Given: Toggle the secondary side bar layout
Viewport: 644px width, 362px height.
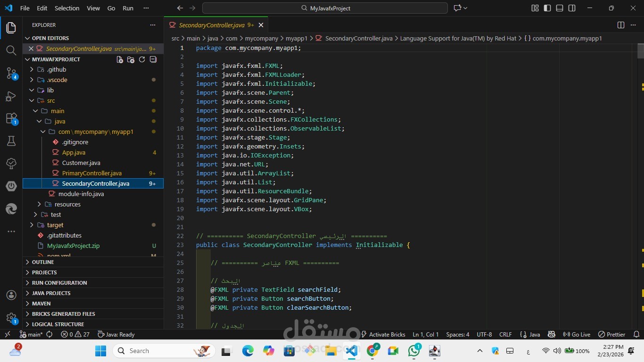Looking at the screenshot, I should (x=572, y=8).
